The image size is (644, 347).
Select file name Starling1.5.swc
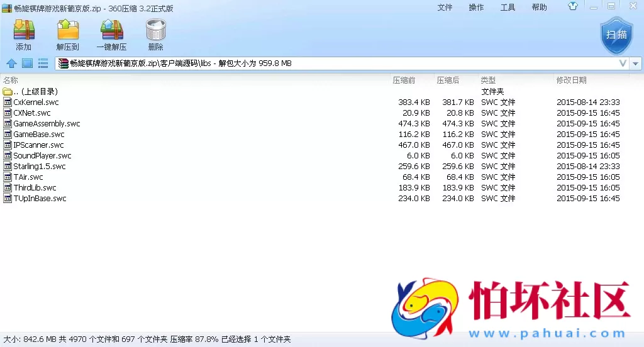[40, 166]
